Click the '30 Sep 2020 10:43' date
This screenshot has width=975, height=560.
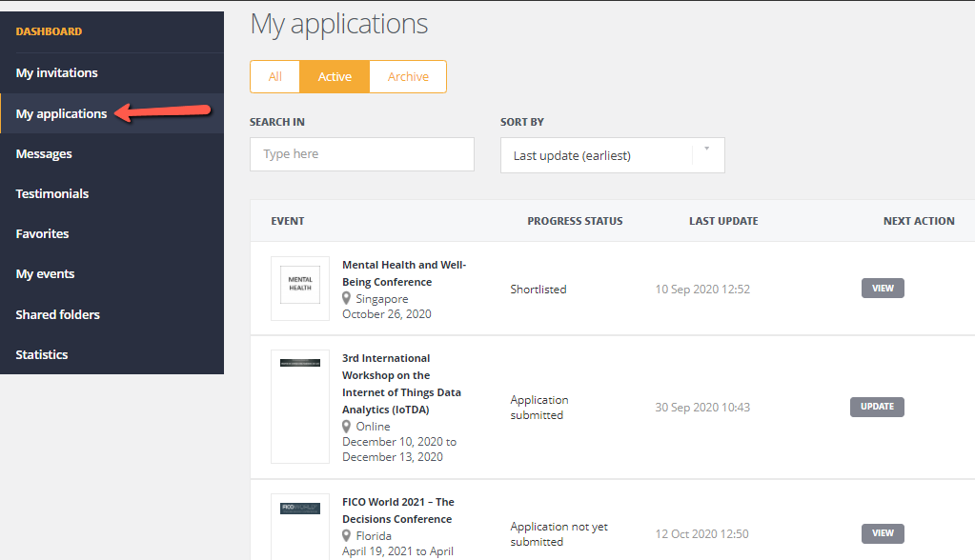pyautogui.click(x=702, y=407)
